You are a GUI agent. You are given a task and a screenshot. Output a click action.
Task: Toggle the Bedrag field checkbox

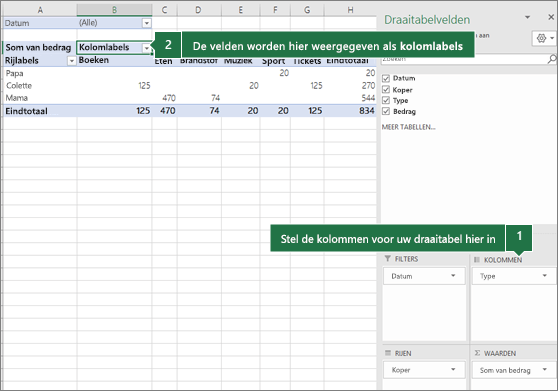click(386, 111)
